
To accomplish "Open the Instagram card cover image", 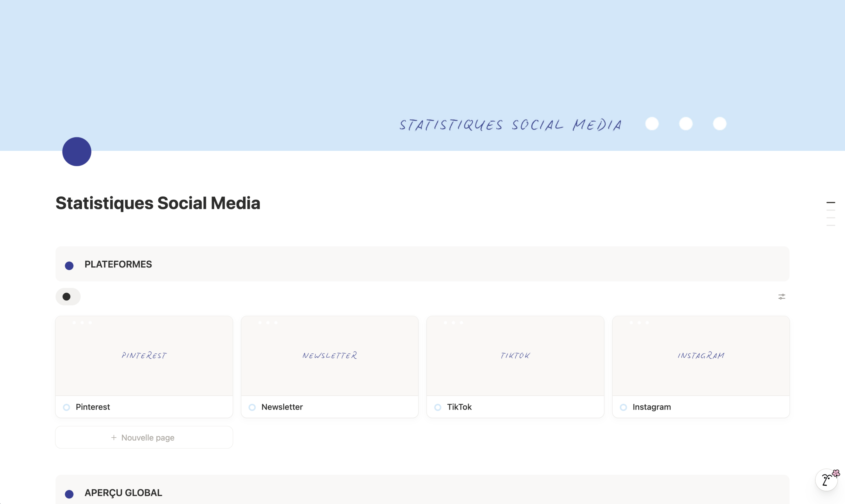I will coord(701,356).
